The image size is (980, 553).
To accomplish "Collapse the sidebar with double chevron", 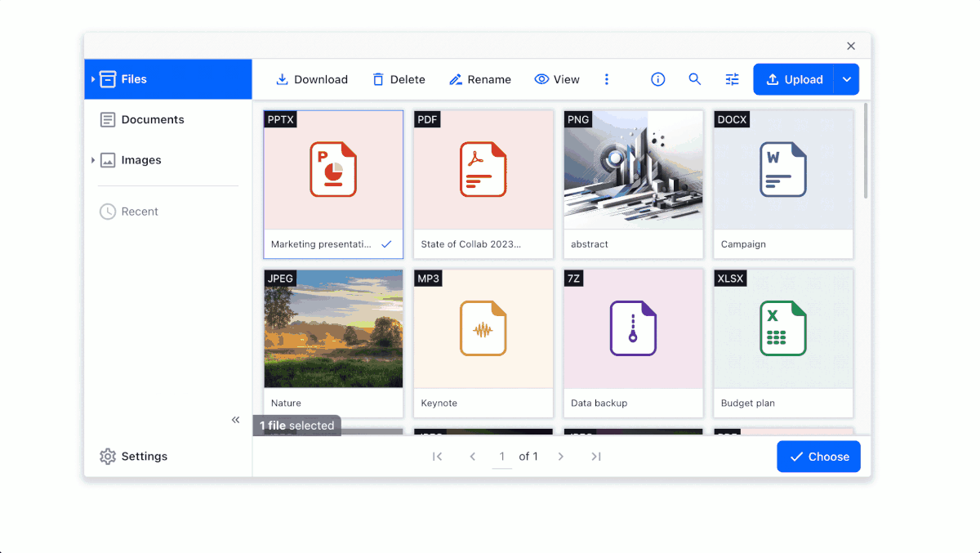I will [235, 420].
